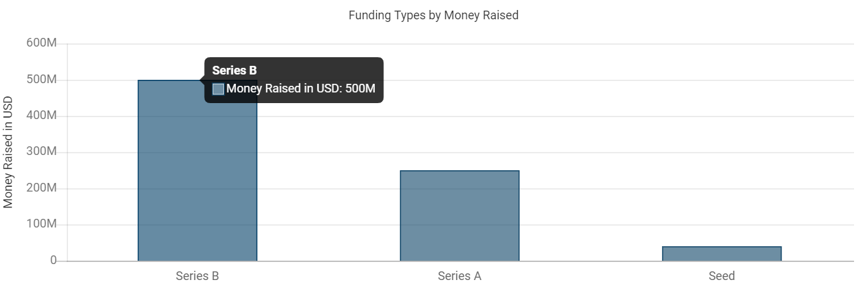Click the vertical Money Raised in USD axis title
This screenshot has width=868, height=294.
pos(9,152)
